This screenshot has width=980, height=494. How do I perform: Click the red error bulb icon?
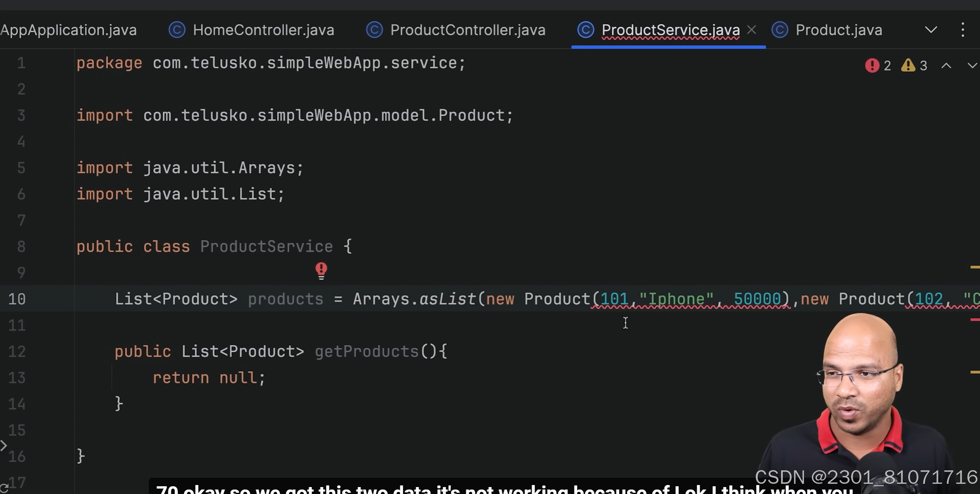(x=321, y=270)
